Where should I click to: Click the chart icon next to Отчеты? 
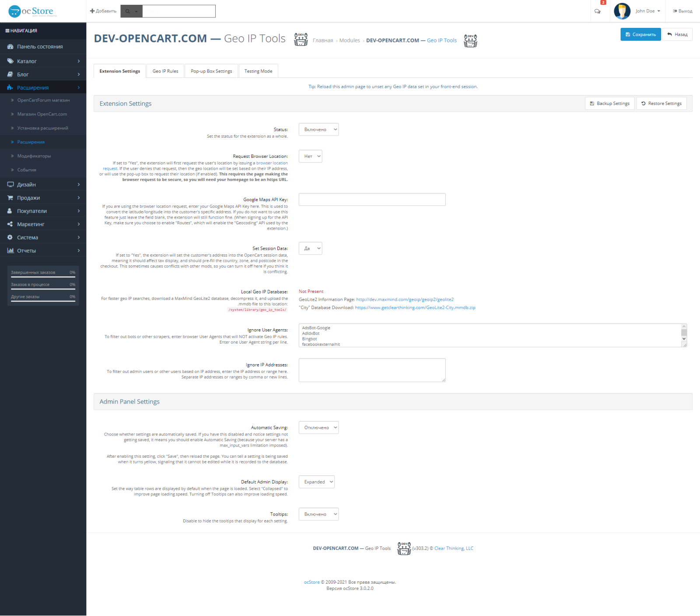[10, 251]
